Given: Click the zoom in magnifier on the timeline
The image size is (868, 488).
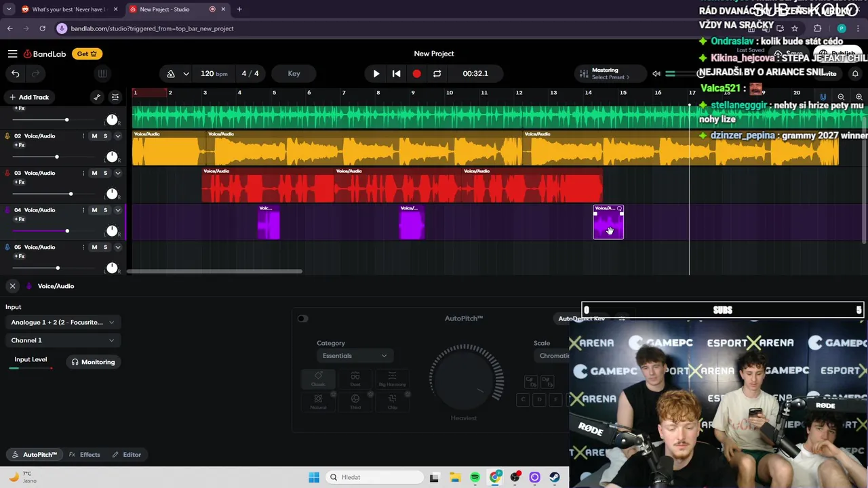Looking at the screenshot, I should [x=859, y=98].
